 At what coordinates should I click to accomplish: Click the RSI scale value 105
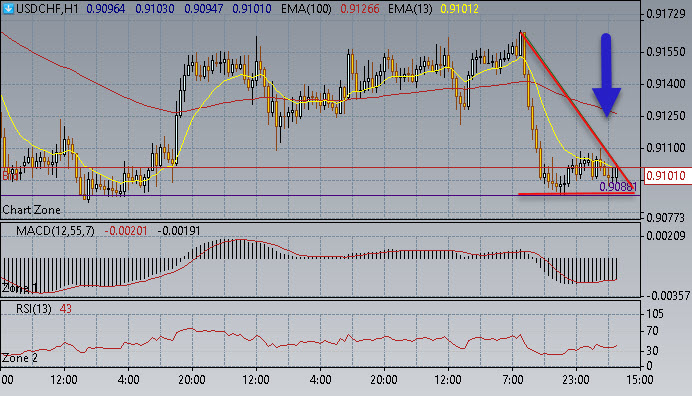click(654, 314)
